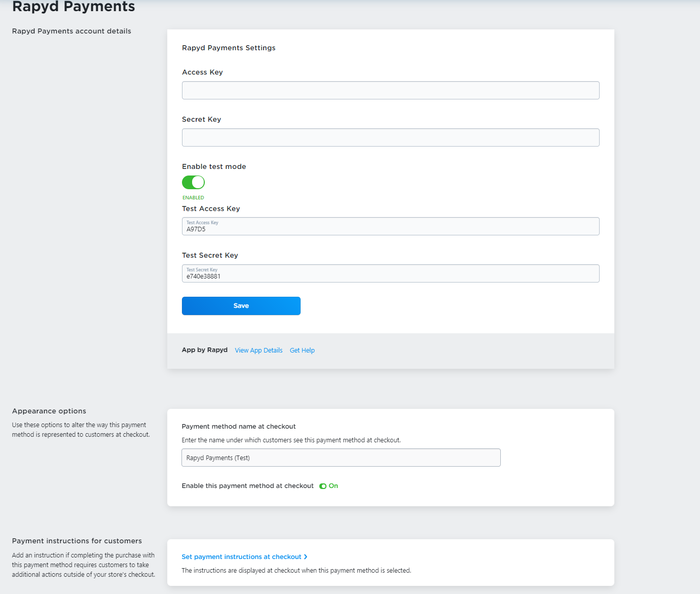
Task: Click the Access Key label
Action: (x=202, y=72)
